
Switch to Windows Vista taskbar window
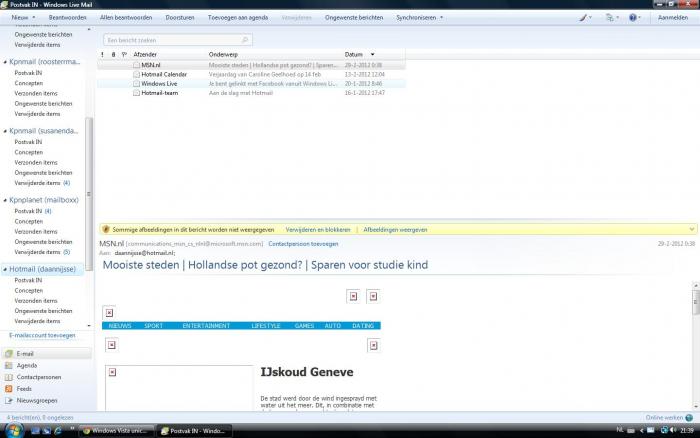coord(117,431)
